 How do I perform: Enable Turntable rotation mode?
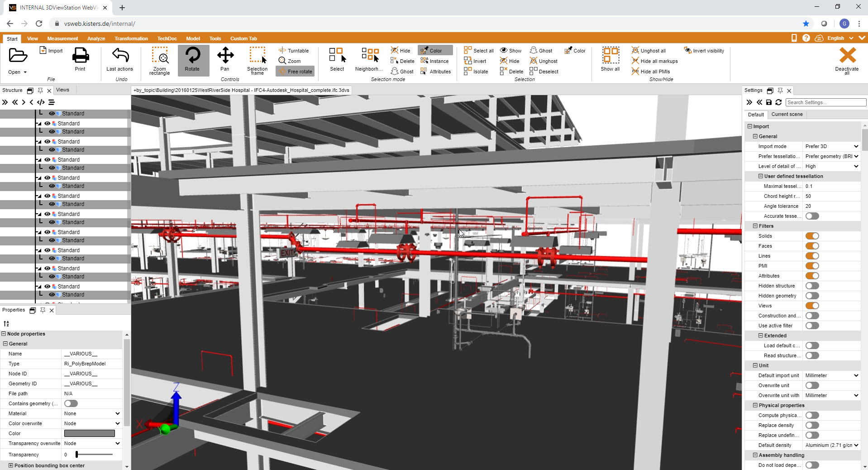click(x=294, y=51)
